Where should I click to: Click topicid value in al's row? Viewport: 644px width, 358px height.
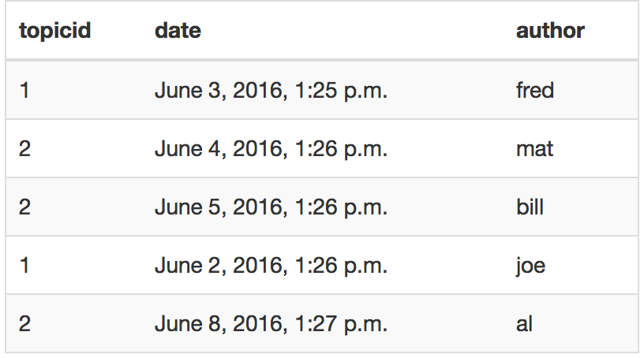click(24, 324)
